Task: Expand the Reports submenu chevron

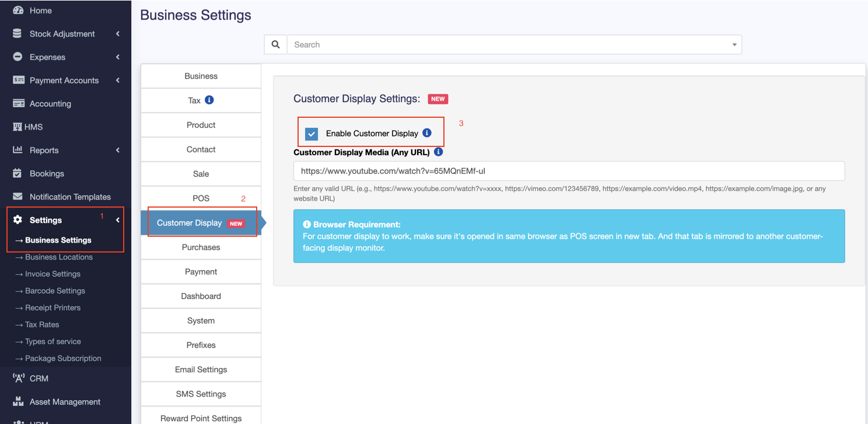Action: (x=118, y=150)
